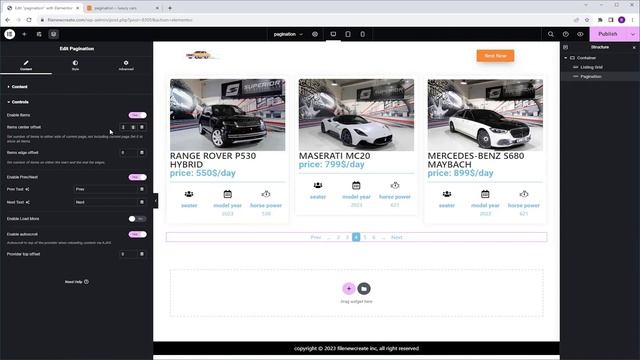The image size is (640, 360).
Task: Click the Range Rover P530 car image
Action: [227, 115]
